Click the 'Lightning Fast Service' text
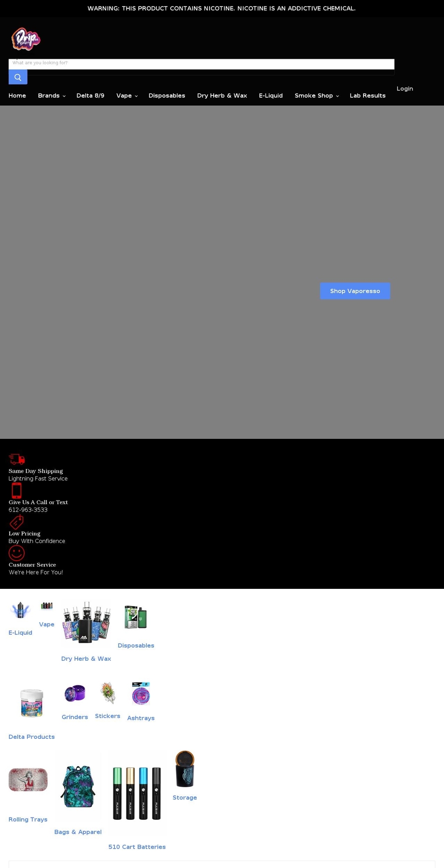 (38, 479)
